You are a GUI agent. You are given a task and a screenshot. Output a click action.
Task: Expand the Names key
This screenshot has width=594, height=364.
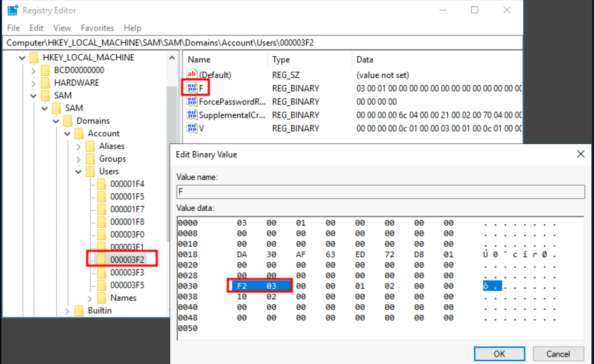point(90,298)
